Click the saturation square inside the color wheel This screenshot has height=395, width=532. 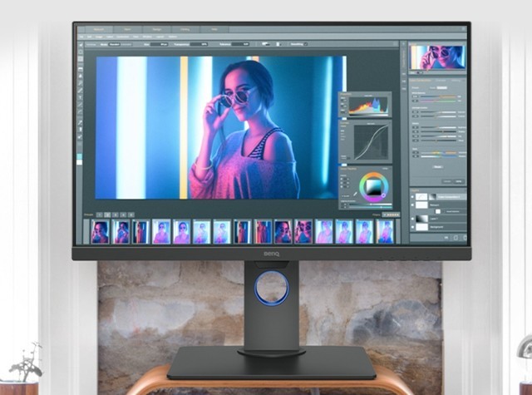point(374,186)
